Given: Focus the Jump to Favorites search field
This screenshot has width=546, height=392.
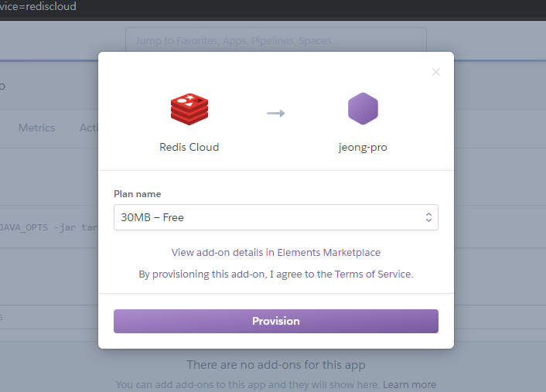Looking at the screenshot, I should click(276, 40).
